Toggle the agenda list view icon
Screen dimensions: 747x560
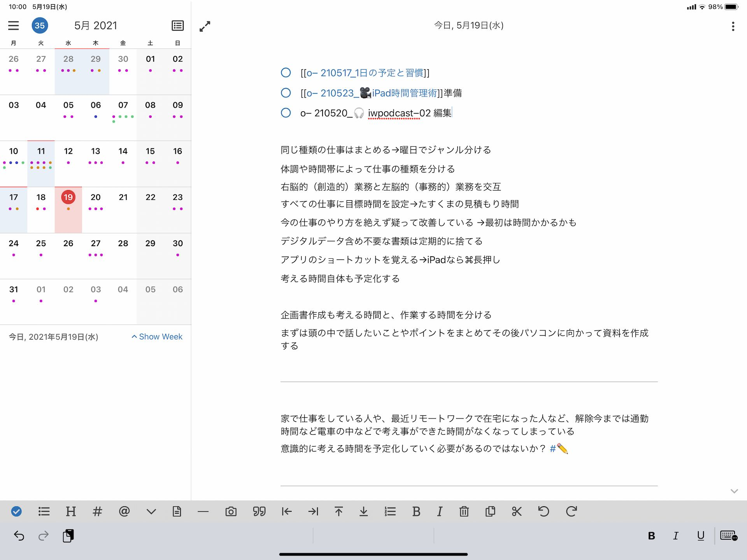177,26
